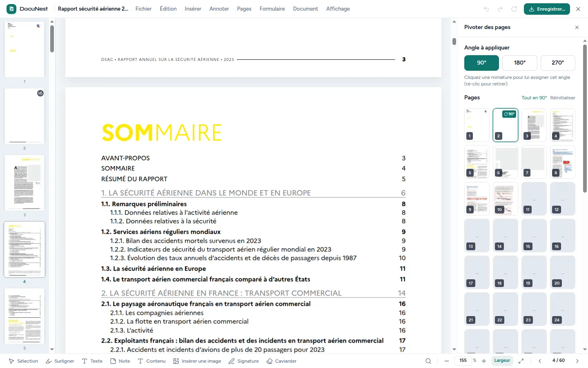Open the Affichage menu
Viewport: 588px width, 368px height.
click(338, 9)
